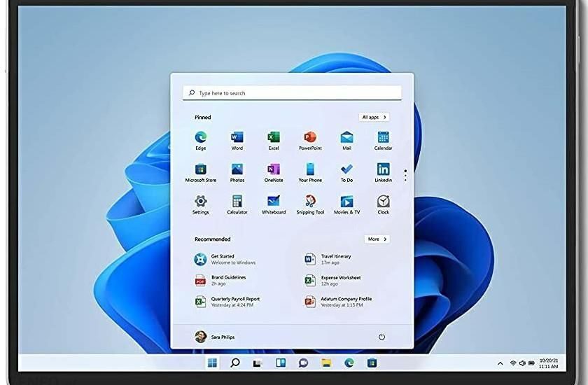Open the Wi-Fi network tray icon
This screenshot has width=588, height=385.
(x=513, y=363)
